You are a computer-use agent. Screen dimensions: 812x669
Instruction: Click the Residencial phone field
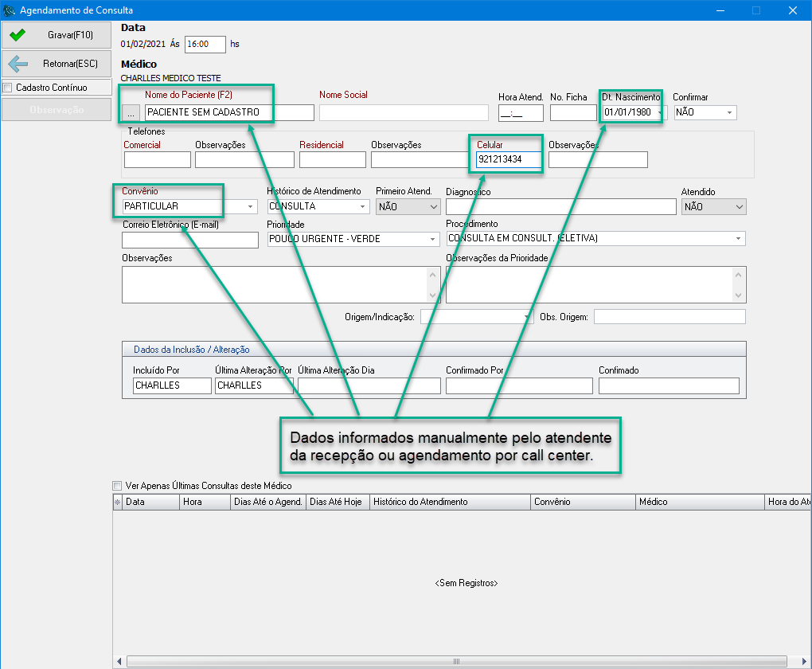coord(333,159)
